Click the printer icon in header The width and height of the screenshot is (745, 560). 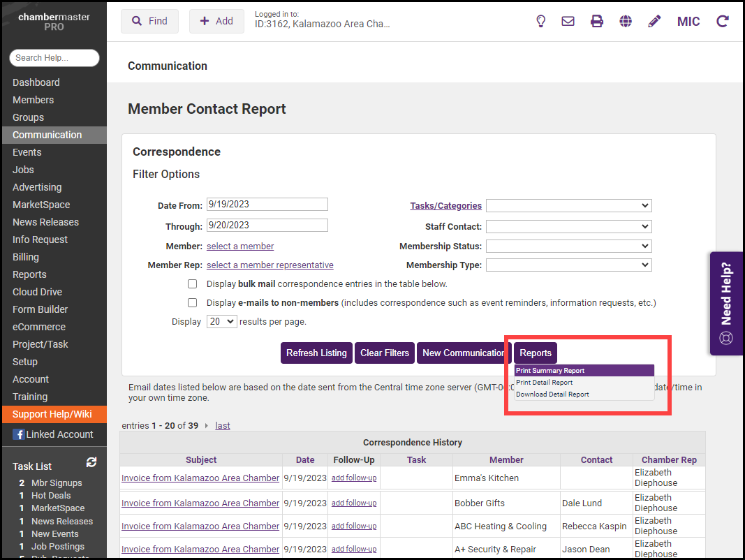597,21
